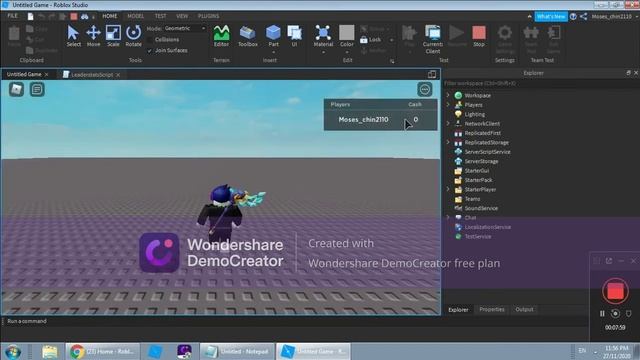
Task: Switch to the PLUGINS ribbon tab
Action: pos(208,16)
